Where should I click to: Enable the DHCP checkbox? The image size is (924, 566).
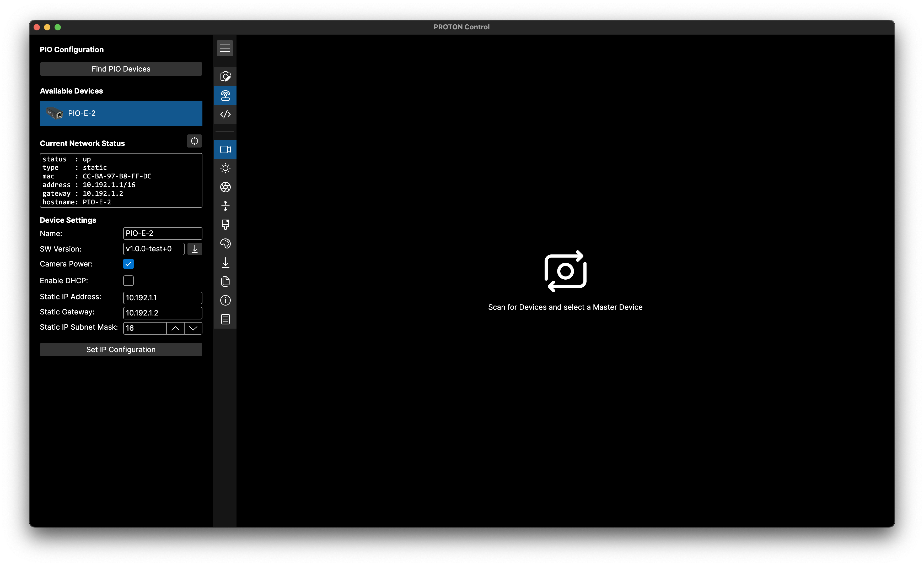pos(128,280)
